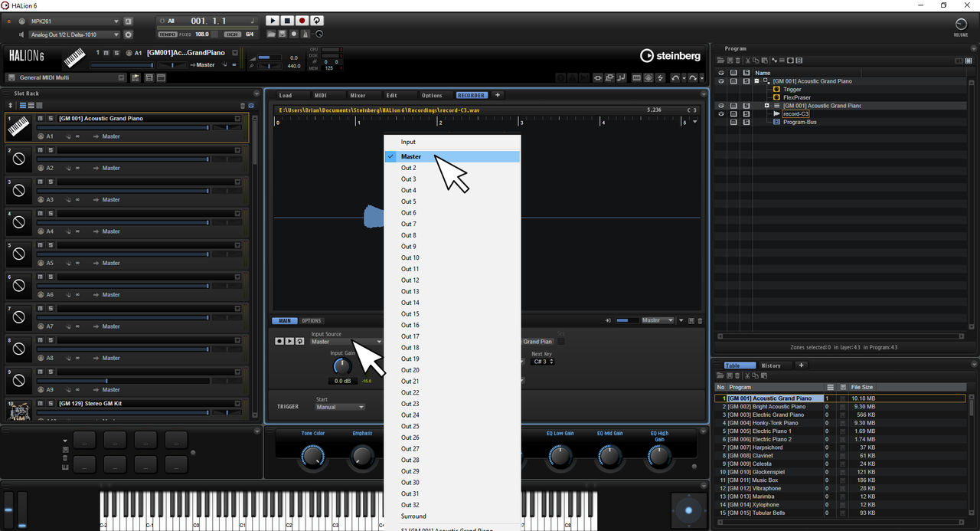980x531 pixels.
Task: Open the slot 1 program load dropdown arrow
Action: [x=237, y=118]
